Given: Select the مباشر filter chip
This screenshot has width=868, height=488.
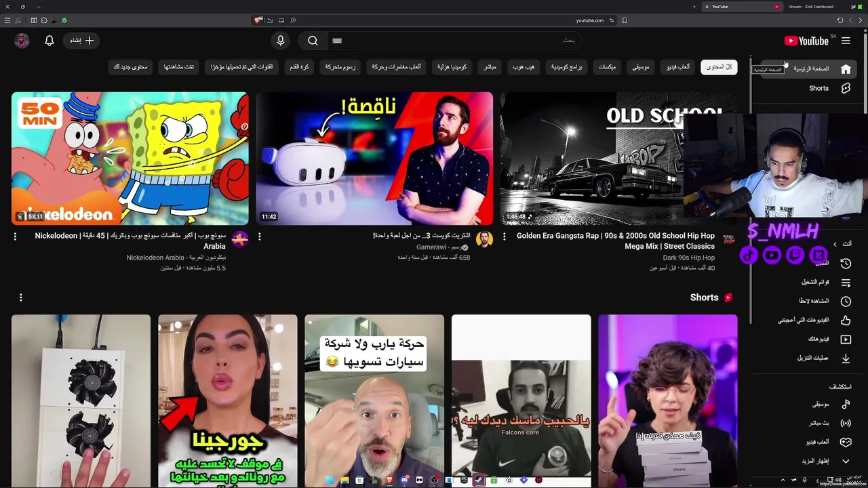Looking at the screenshot, I should [490, 67].
